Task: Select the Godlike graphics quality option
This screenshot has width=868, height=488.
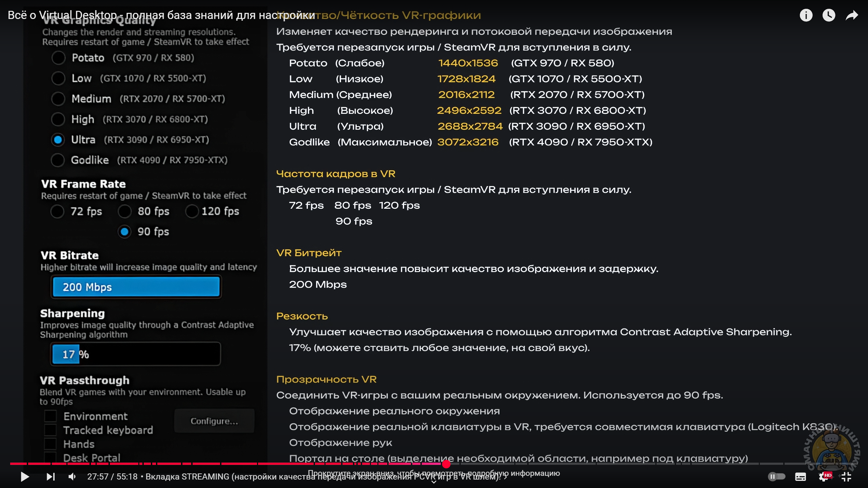Action: pos(58,160)
